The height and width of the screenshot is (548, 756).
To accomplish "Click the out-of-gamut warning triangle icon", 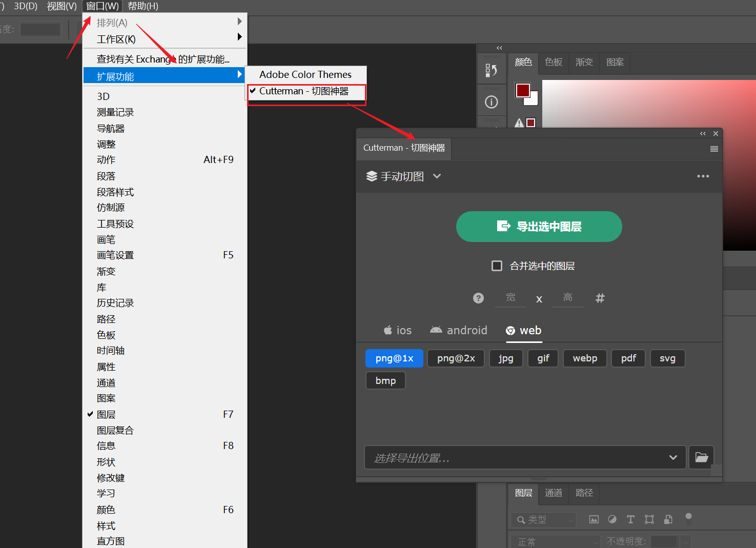I will tap(519, 123).
